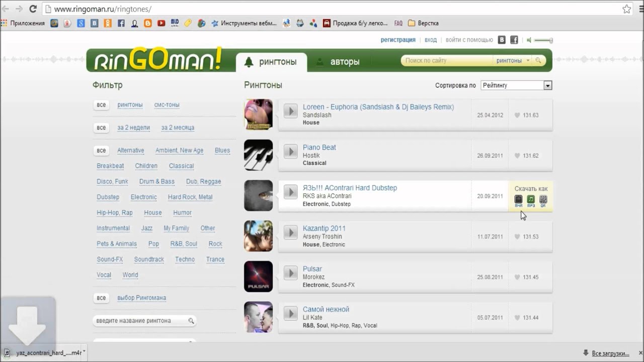Play the Loreen - Euphoria ringtone
Viewport: 644px width, 362px height.
[x=290, y=111]
